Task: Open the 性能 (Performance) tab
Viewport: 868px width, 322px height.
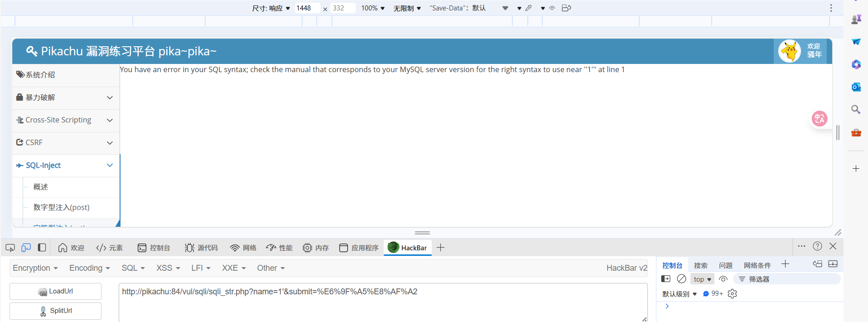Action: pos(279,248)
